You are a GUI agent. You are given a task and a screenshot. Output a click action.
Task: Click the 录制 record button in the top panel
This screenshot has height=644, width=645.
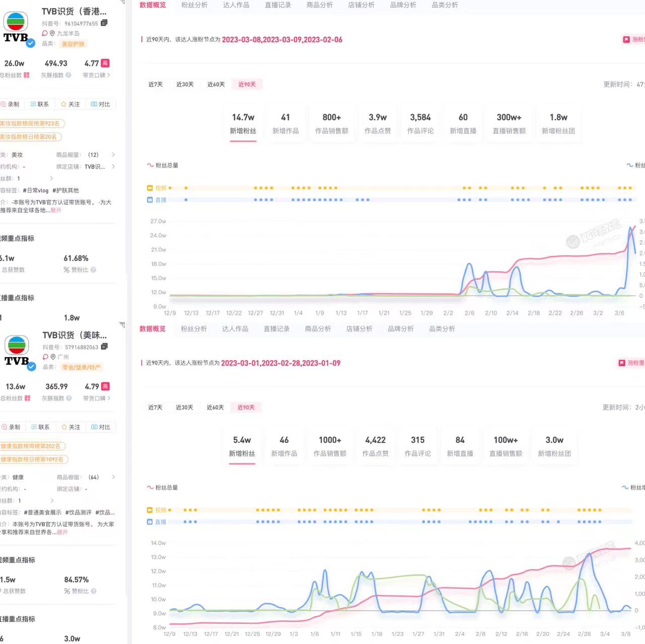[x=10, y=104]
